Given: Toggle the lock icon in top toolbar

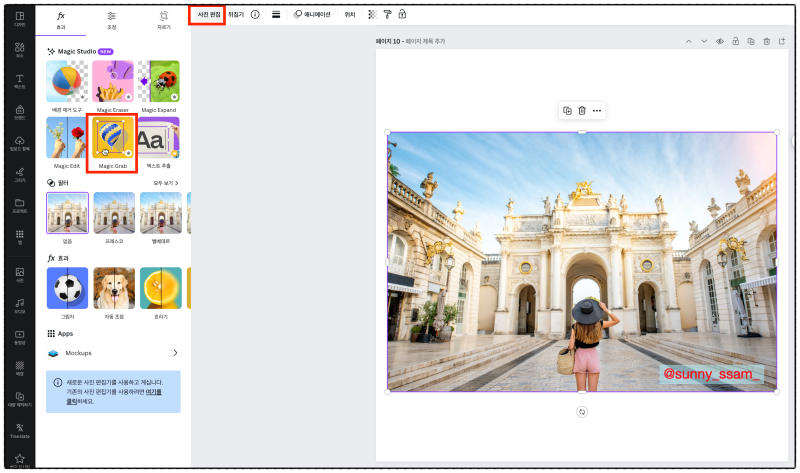Looking at the screenshot, I should (403, 15).
